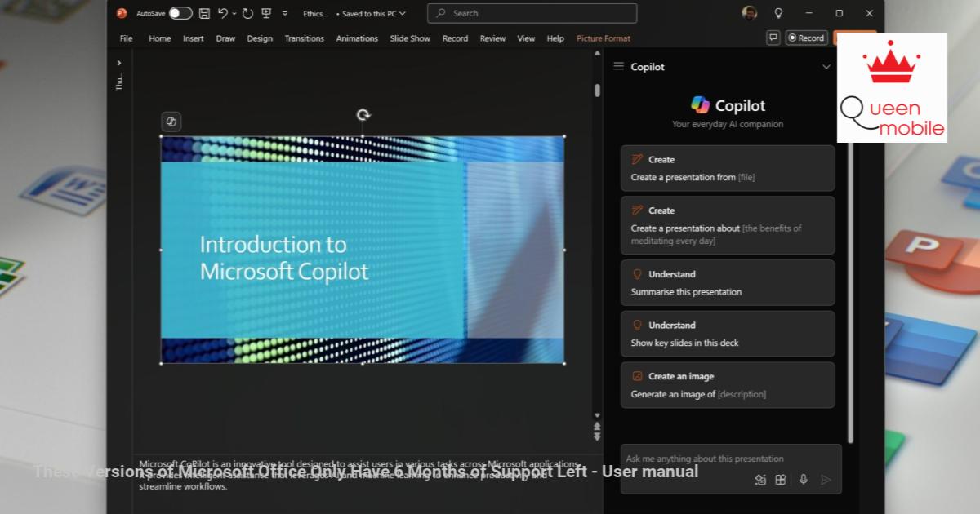Open the Comments speech bubble icon
This screenshot has height=514, width=980.
click(x=773, y=38)
